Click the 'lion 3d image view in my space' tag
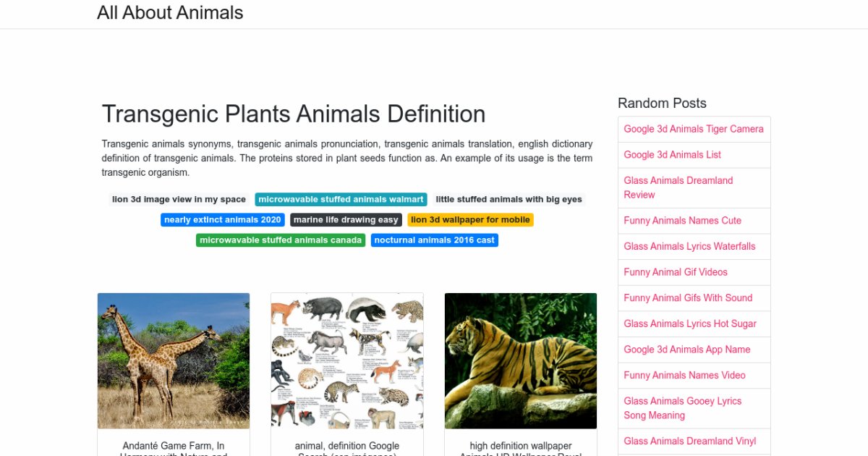The height and width of the screenshot is (456, 868). [179, 200]
